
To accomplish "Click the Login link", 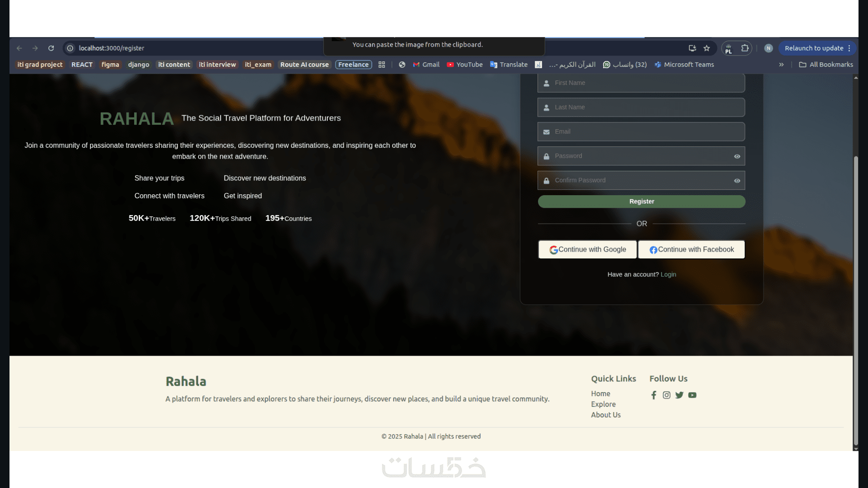I will pos(668,274).
